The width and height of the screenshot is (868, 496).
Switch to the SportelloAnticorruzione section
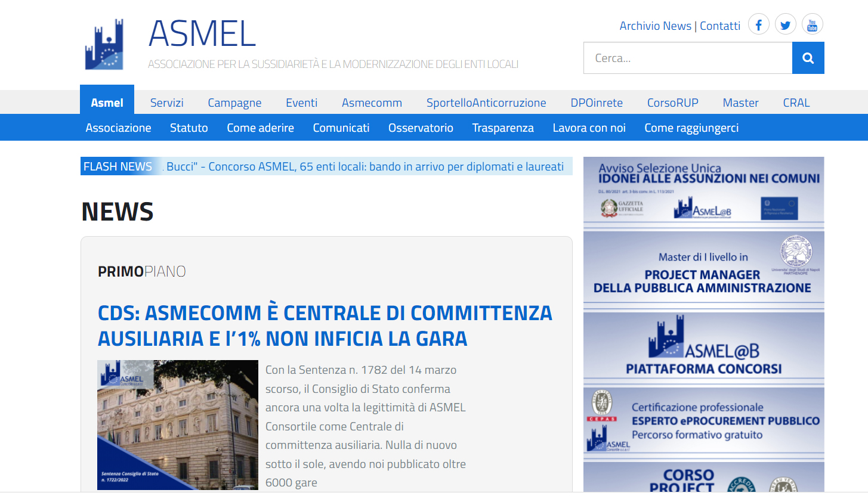[x=486, y=103]
